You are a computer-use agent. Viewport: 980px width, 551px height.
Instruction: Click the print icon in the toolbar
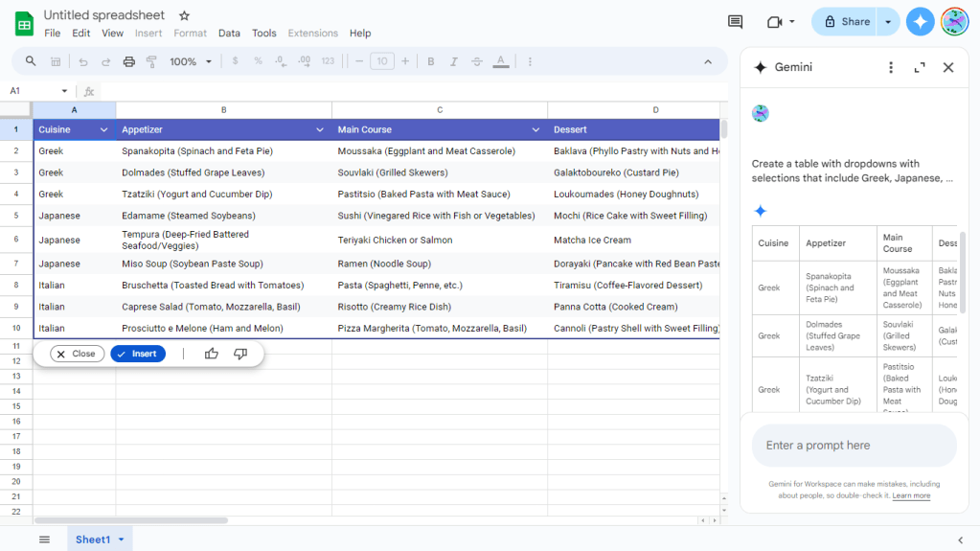(x=128, y=61)
